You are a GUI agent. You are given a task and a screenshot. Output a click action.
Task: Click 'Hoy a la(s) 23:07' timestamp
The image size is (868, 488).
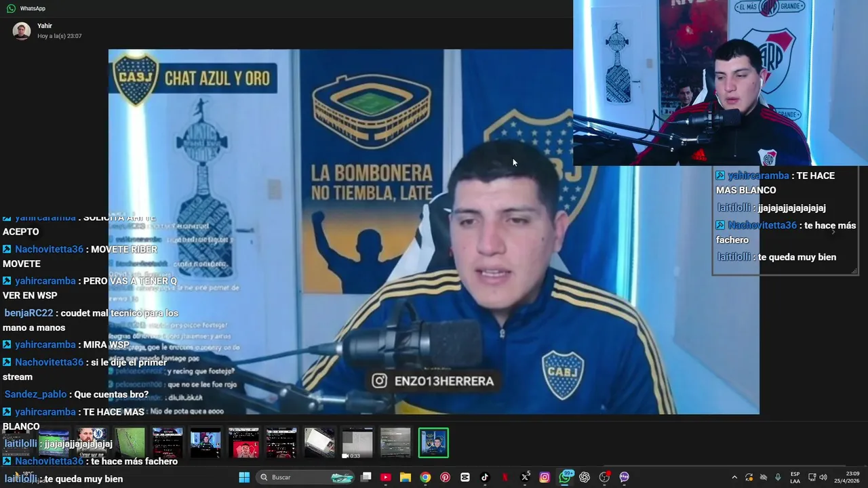click(x=60, y=36)
